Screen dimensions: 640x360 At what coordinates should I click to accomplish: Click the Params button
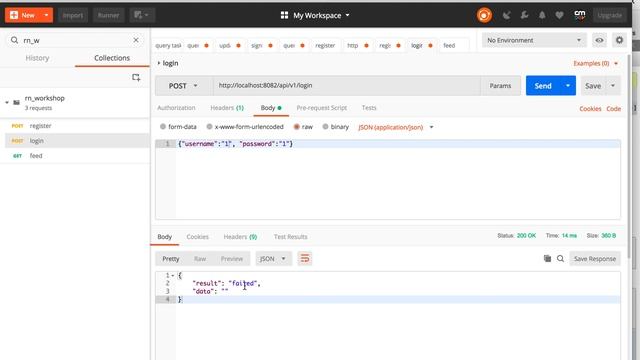[500, 86]
